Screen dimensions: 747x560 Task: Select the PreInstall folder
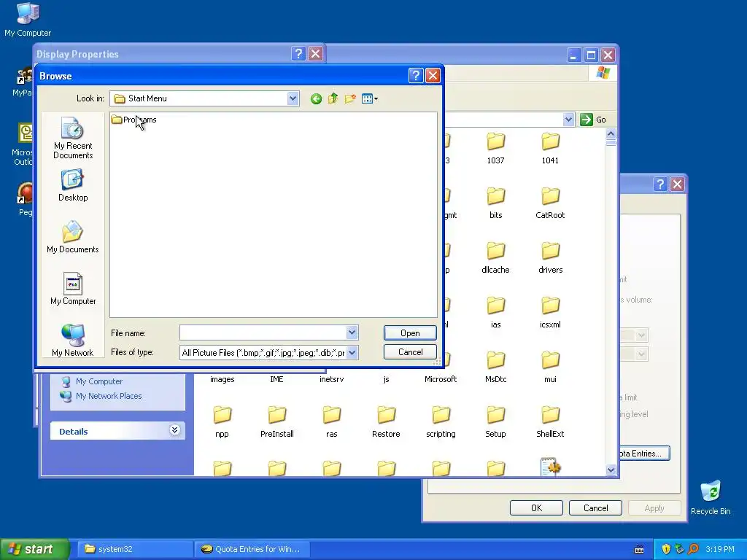(x=276, y=422)
